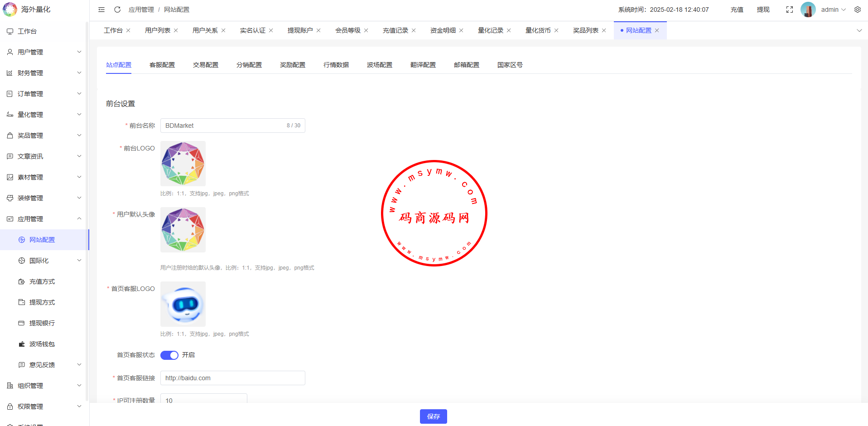868x426 pixels.
Task: Expand the 财务管理 menu chevron
Action: pyautogui.click(x=79, y=73)
